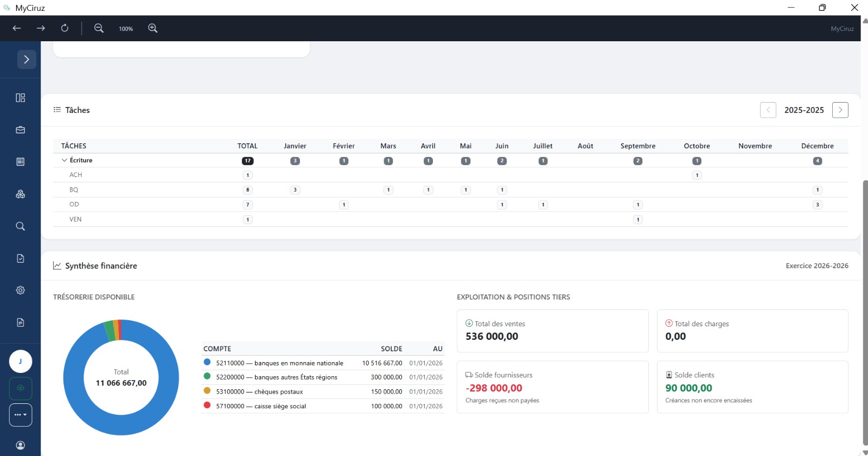Click the VEN Septembre badge

click(x=638, y=219)
